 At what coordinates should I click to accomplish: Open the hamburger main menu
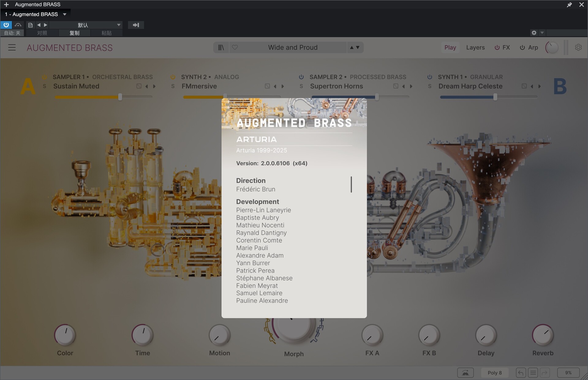click(x=12, y=47)
